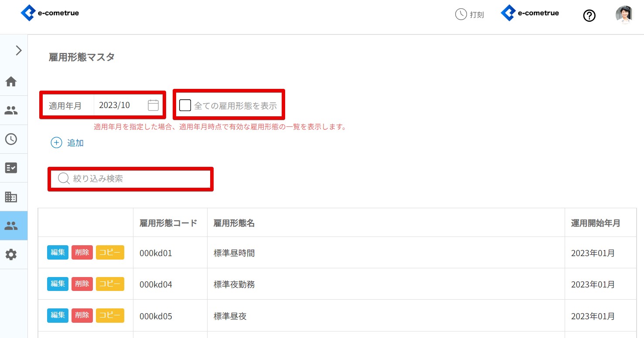The image size is (644, 338).
Task: Click the 追加 add button
Action: (x=68, y=143)
